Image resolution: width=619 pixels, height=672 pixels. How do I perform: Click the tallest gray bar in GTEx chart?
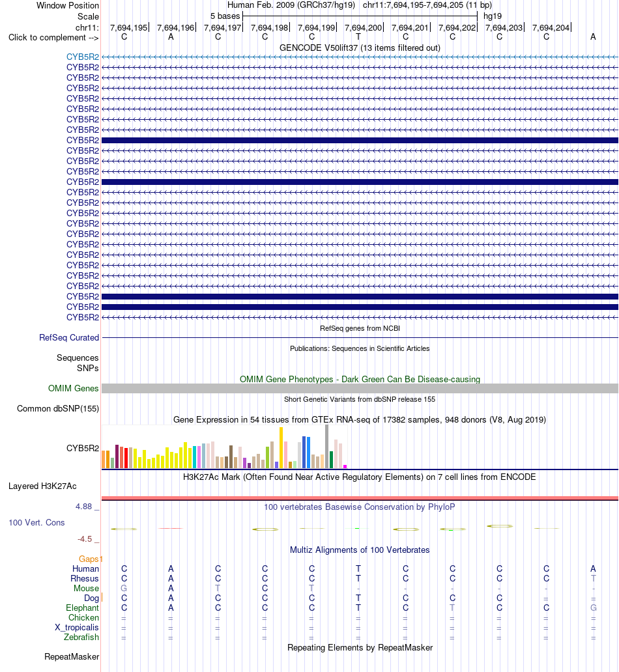(x=327, y=446)
